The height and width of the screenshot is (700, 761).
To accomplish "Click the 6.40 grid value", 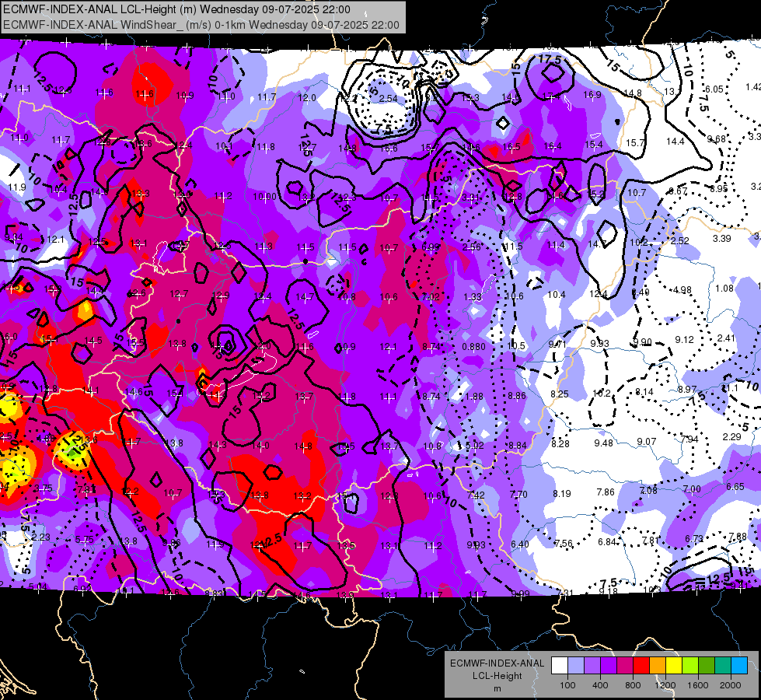I will click(x=520, y=544).
